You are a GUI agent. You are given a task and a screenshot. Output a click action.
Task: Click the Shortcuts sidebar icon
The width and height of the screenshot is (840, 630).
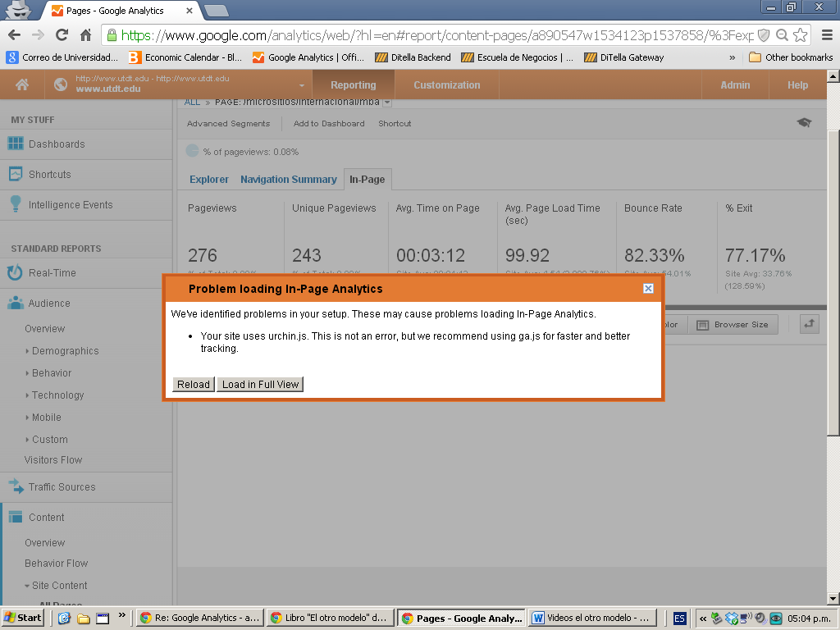tap(16, 174)
